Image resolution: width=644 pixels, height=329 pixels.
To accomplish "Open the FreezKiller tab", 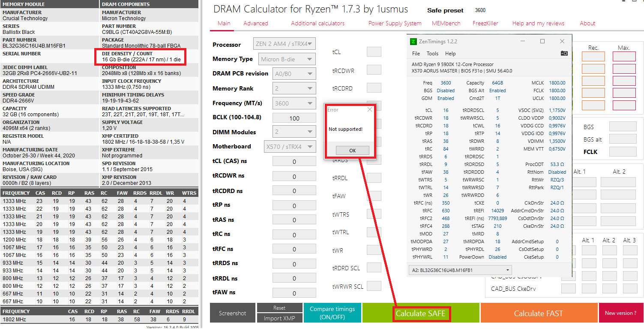I will tap(485, 24).
